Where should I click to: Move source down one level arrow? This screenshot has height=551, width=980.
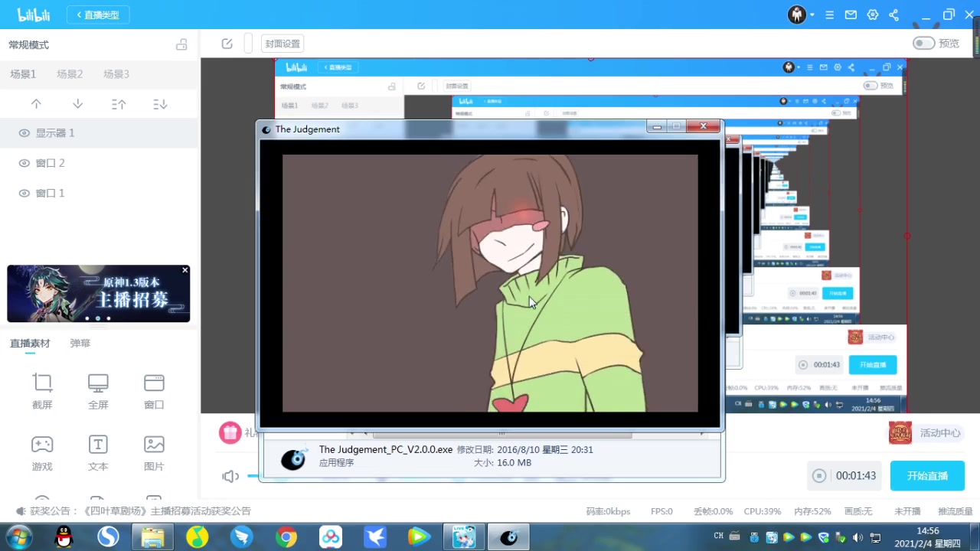[x=77, y=104]
